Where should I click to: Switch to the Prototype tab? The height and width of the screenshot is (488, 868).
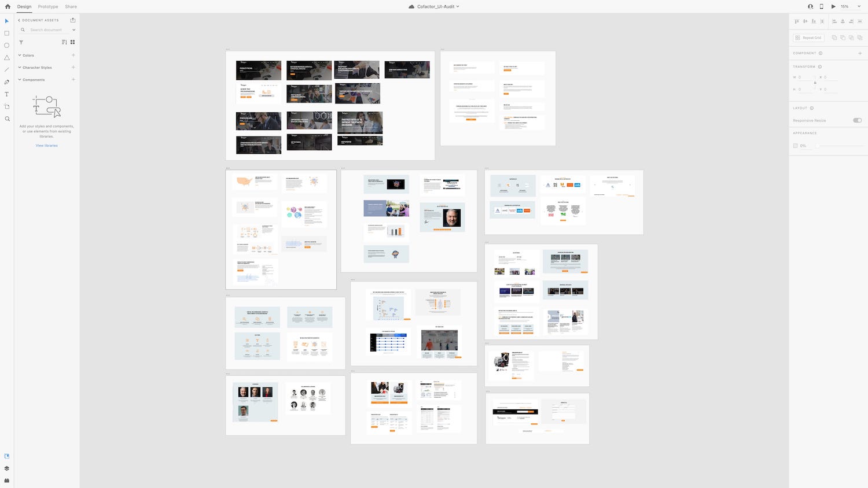pos(48,6)
